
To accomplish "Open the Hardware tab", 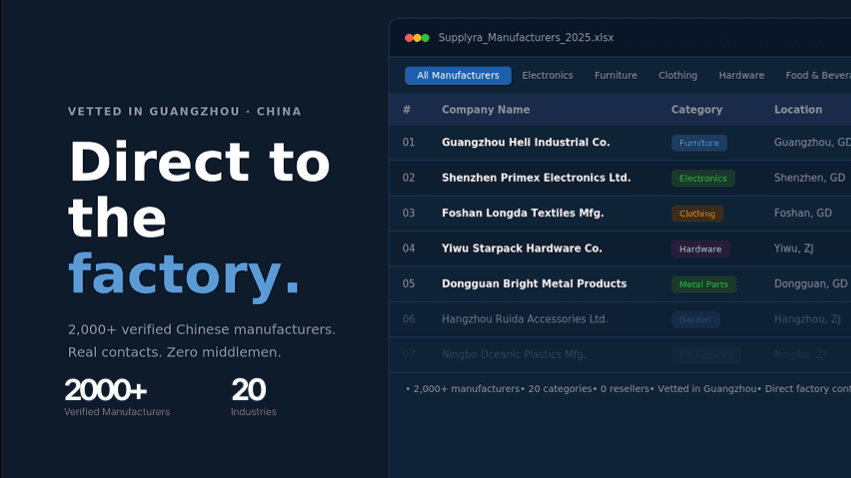I will click(741, 75).
